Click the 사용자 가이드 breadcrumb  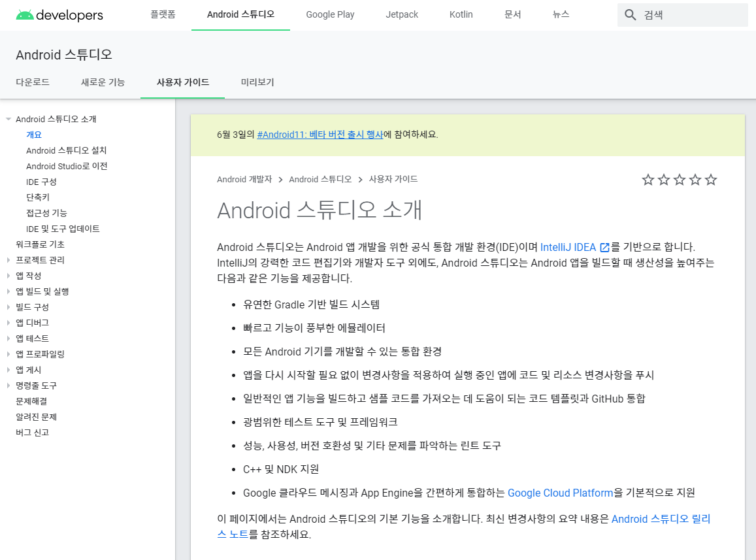[x=393, y=180]
